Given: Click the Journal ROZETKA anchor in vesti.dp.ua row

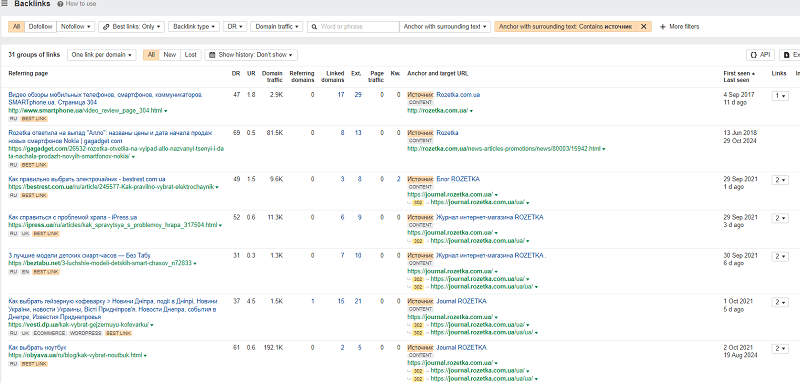Looking at the screenshot, I should (461, 301).
